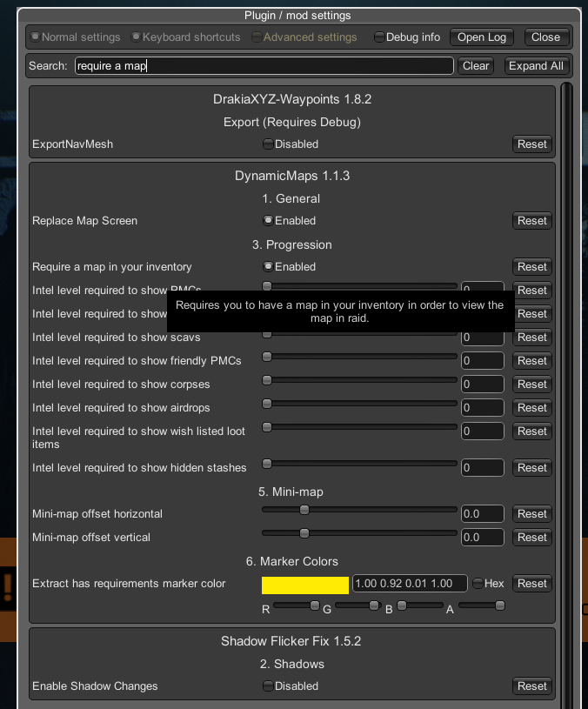Click Mini-map offset vertical value field
Image resolution: width=588 pixels, height=709 pixels.
point(482,537)
